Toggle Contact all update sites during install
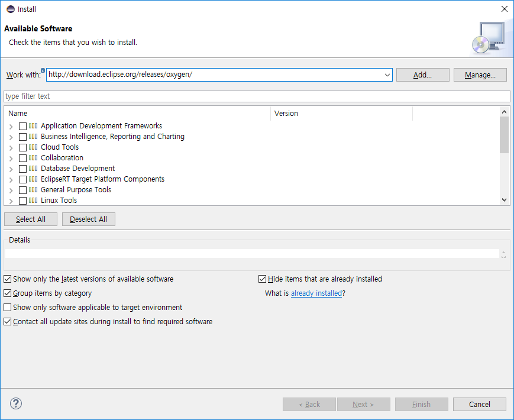The image size is (514, 420). point(7,321)
